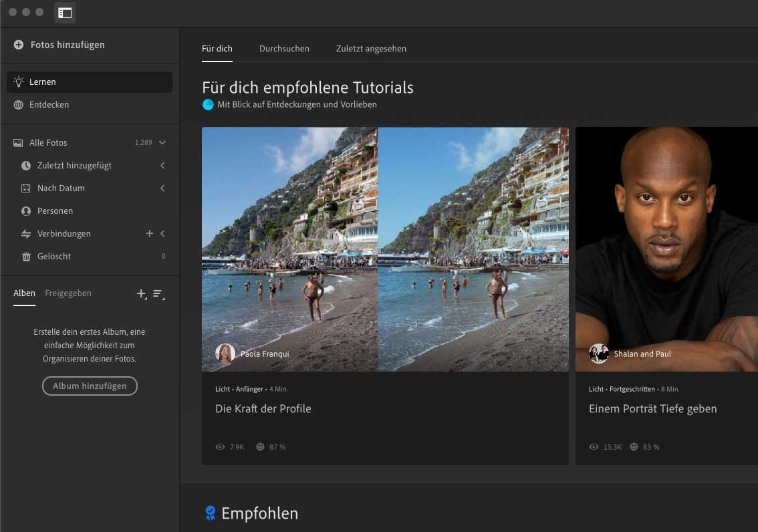This screenshot has height=532, width=758.
Task: Switch to Zuletzt angesehen tab
Action: tap(371, 49)
